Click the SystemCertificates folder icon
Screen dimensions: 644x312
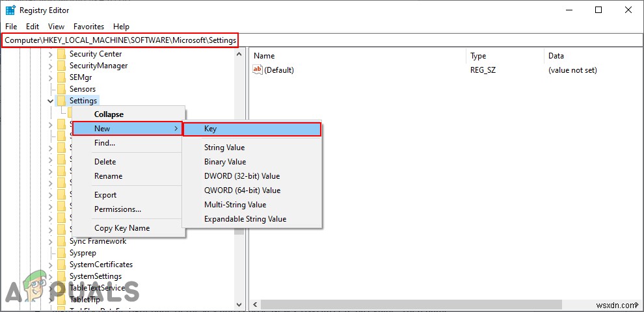coord(62,265)
